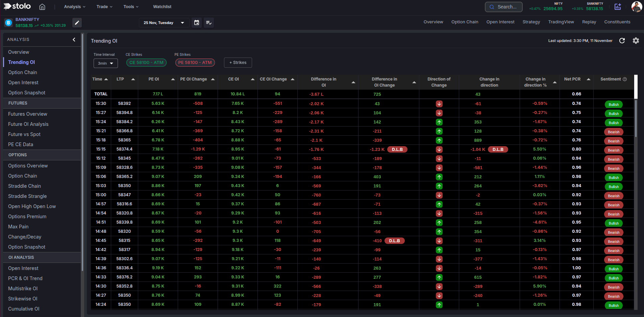Open the user profile avatar

coord(637,7)
